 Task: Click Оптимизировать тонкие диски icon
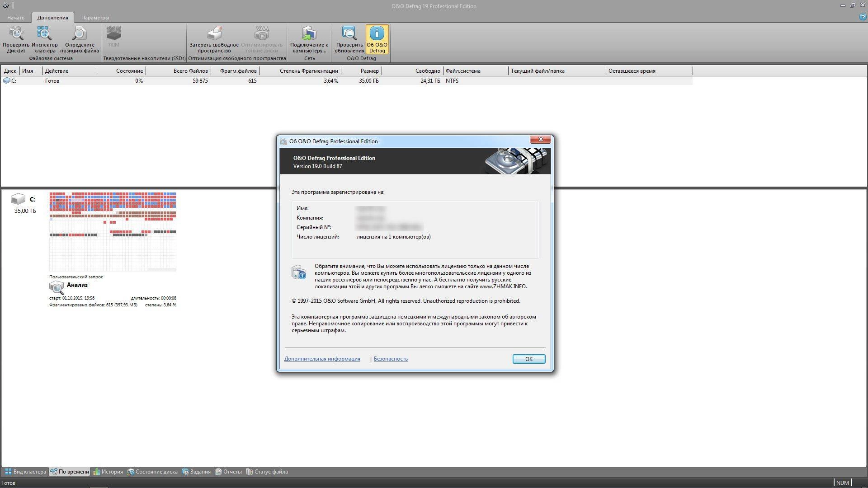[261, 39]
